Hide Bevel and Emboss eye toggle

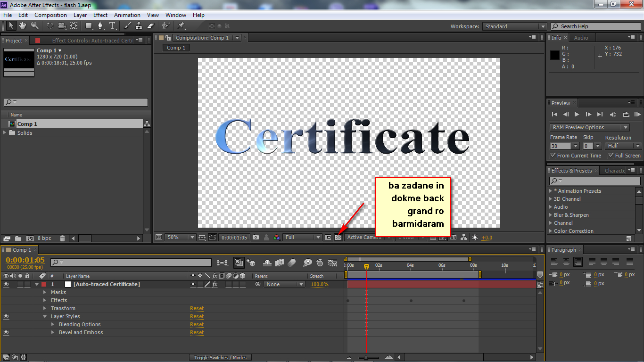(6, 332)
